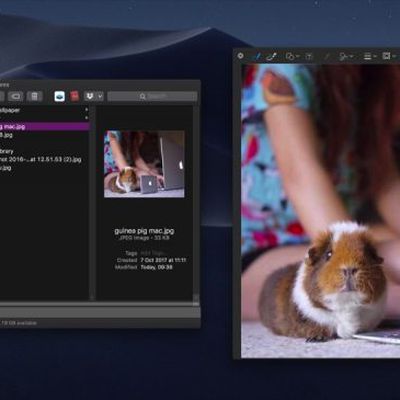Click the guinea pig thumbnail in Finder preview pane

tap(144, 164)
